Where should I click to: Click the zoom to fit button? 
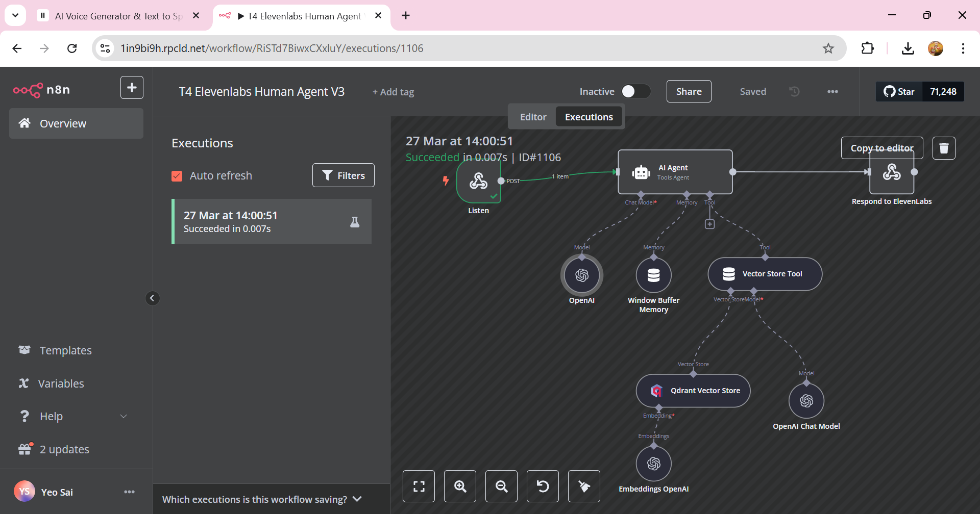[419, 486]
